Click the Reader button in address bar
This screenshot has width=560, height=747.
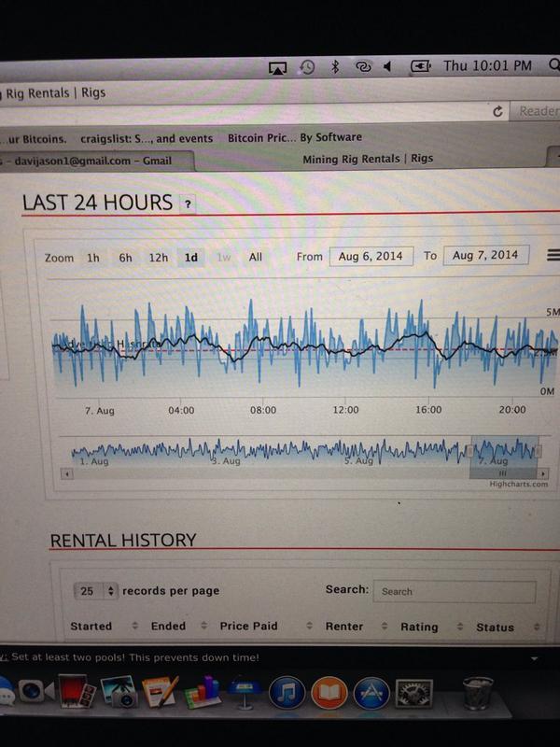click(x=537, y=111)
